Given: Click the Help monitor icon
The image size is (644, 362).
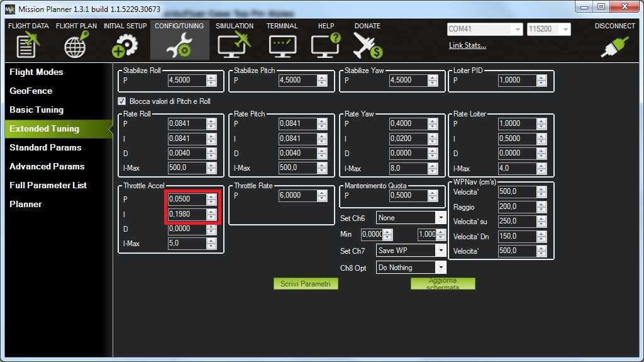Looking at the screenshot, I should (x=326, y=45).
